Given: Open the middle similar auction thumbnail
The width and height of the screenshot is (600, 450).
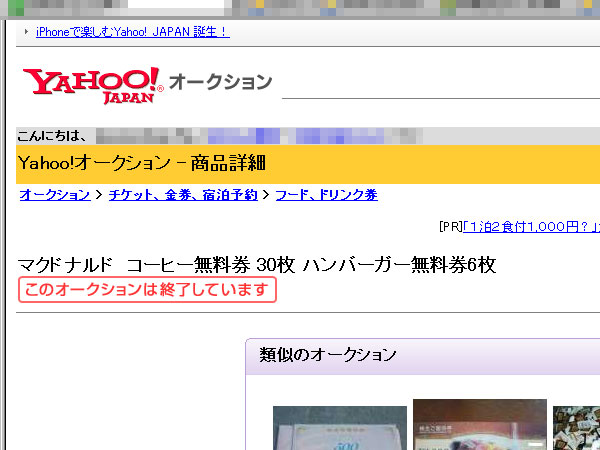Looking at the screenshot, I should (480, 425).
